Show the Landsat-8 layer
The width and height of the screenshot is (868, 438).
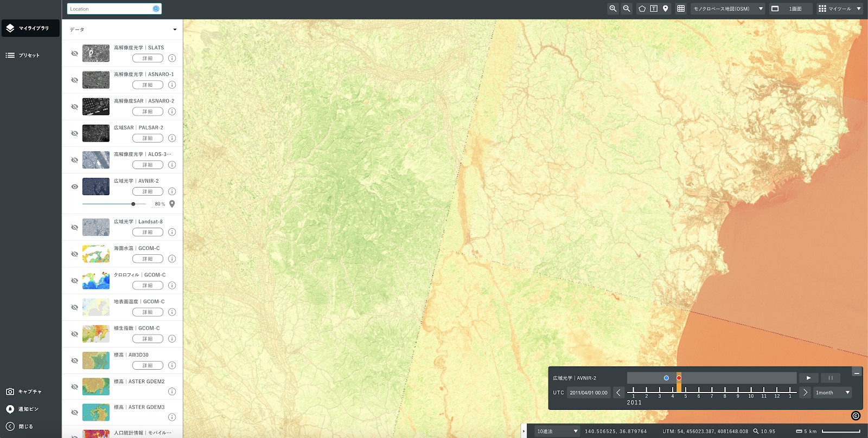[x=75, y=227]
